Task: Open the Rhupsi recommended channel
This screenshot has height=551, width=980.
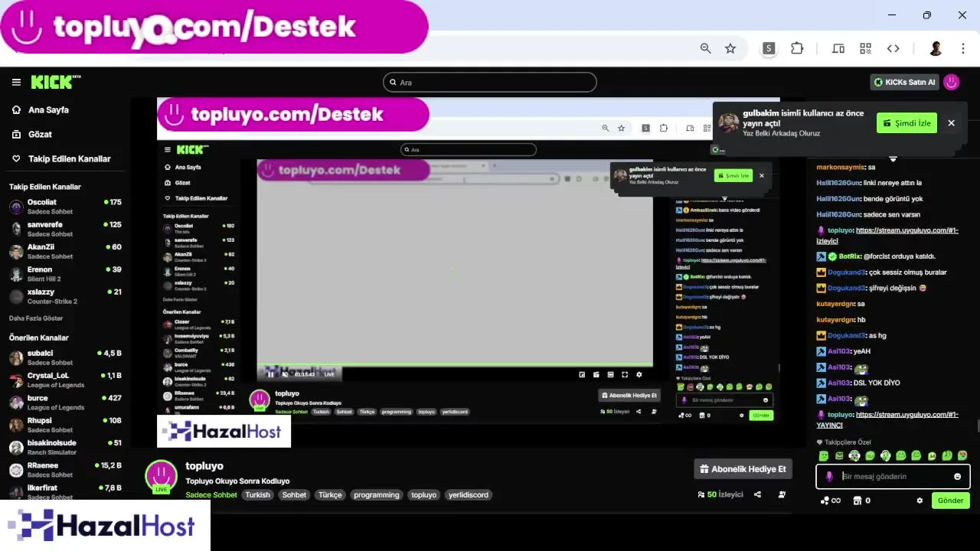Action: coord(65,425)
